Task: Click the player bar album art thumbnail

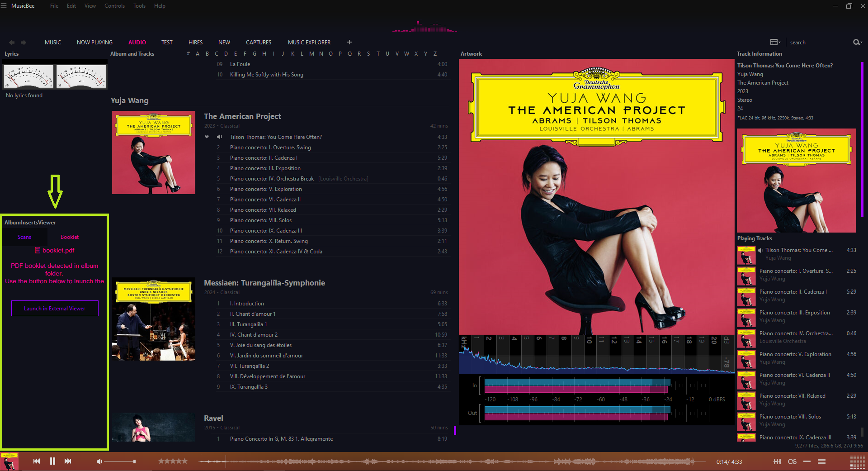Action: pos(9,461)
